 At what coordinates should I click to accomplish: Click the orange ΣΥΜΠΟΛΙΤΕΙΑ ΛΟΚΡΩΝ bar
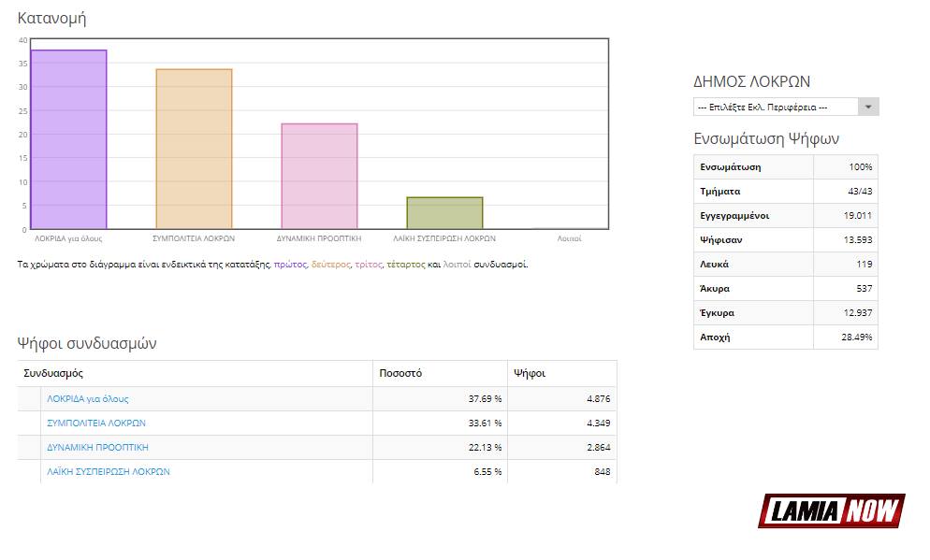coord(194,150)
